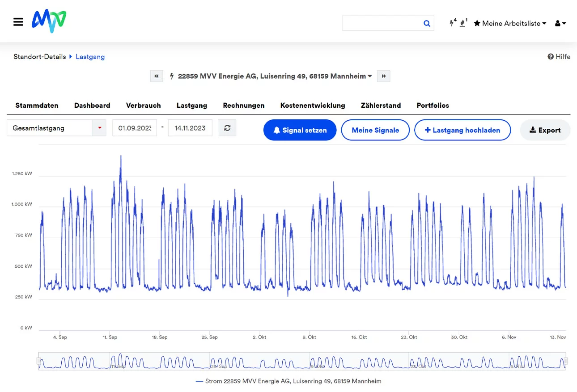
Task: Expand the 22859 MVV Energie AG location selector
Action: click(x=271, y=76)
